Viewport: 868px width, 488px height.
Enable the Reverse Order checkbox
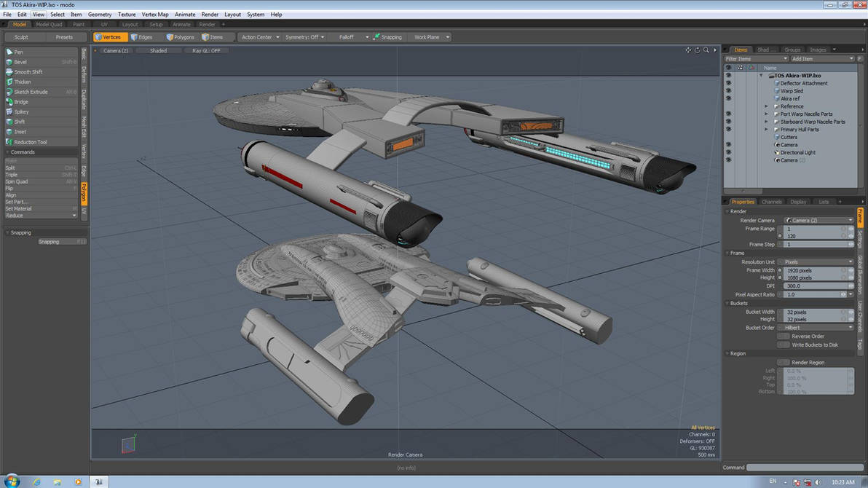[783, 337]
